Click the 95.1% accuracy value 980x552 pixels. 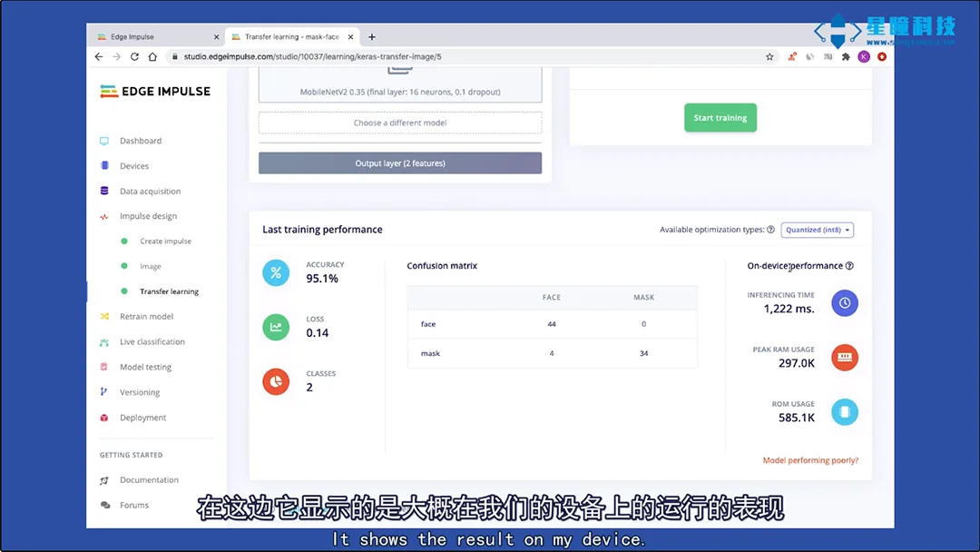[322, 279]
